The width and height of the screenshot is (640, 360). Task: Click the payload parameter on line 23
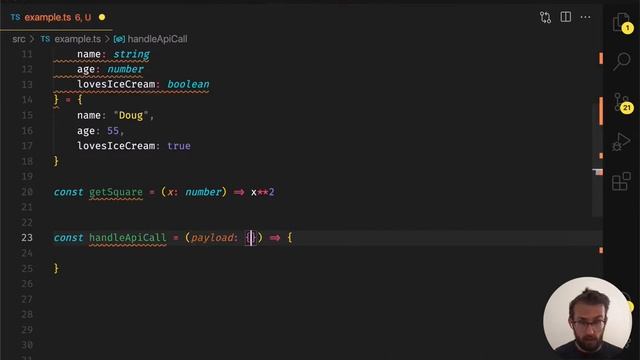212,238
